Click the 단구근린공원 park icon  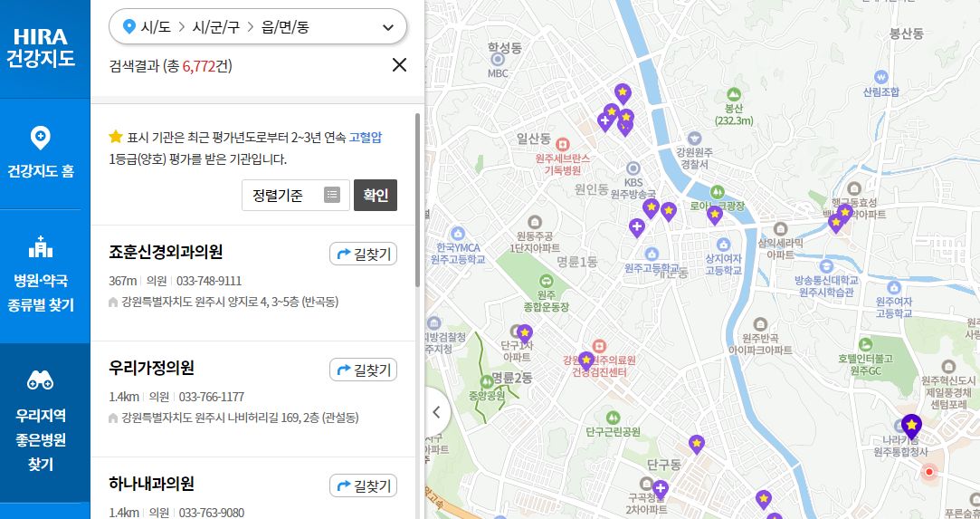(x=614, y=417)
